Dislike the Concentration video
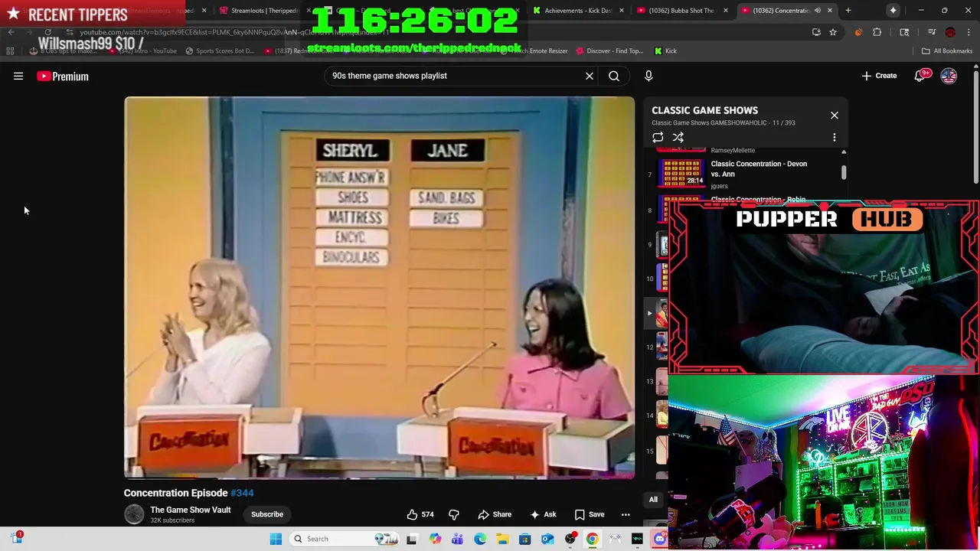This screenshot has height=551, width=980. tap(454, 514)
